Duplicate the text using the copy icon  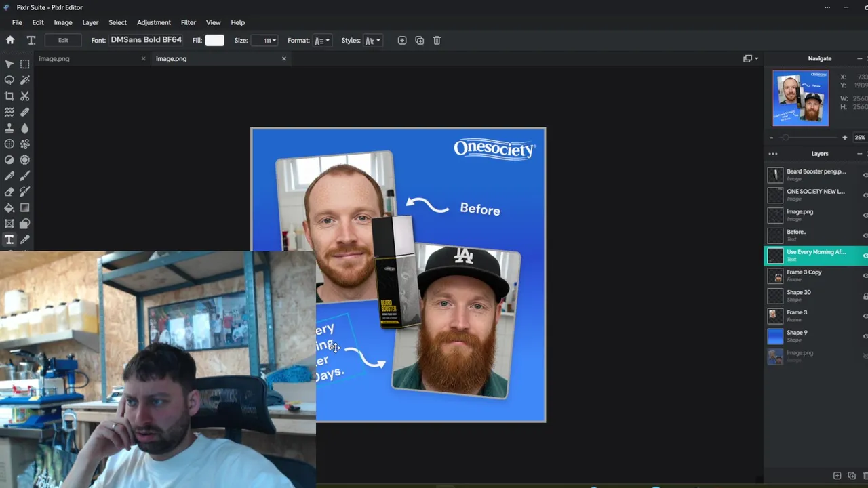pos(420,41)
